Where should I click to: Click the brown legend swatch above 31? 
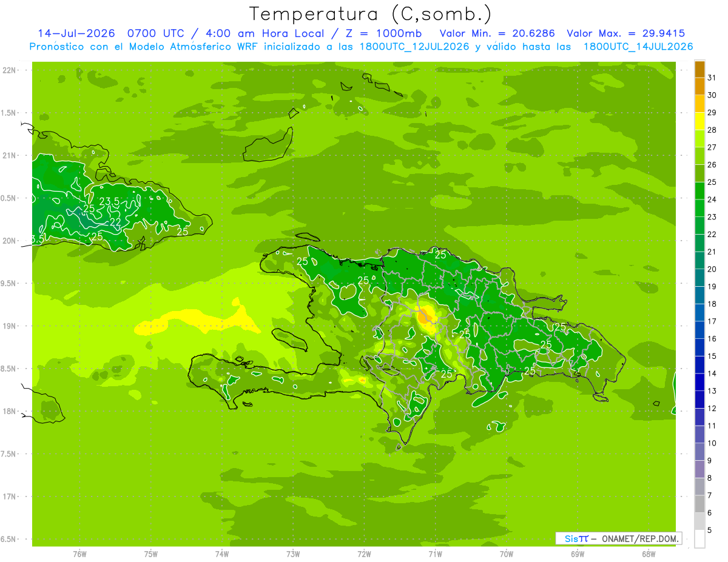click(x=699, y=69)
